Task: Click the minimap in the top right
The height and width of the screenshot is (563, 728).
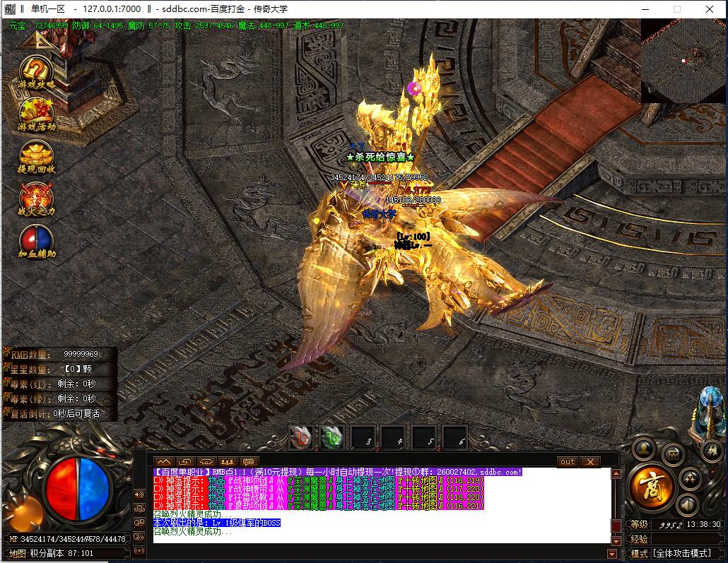Action: coord(683,61)
